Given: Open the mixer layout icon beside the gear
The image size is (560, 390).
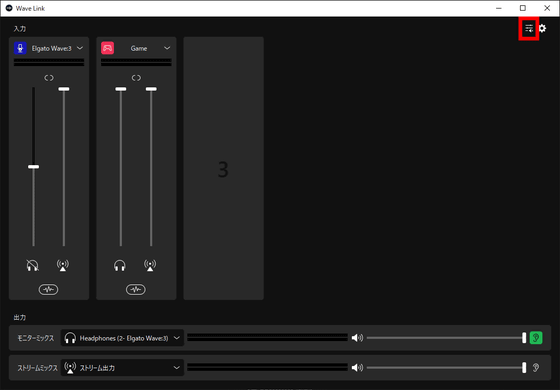Looking at the screenshot, I should (529, 28).
